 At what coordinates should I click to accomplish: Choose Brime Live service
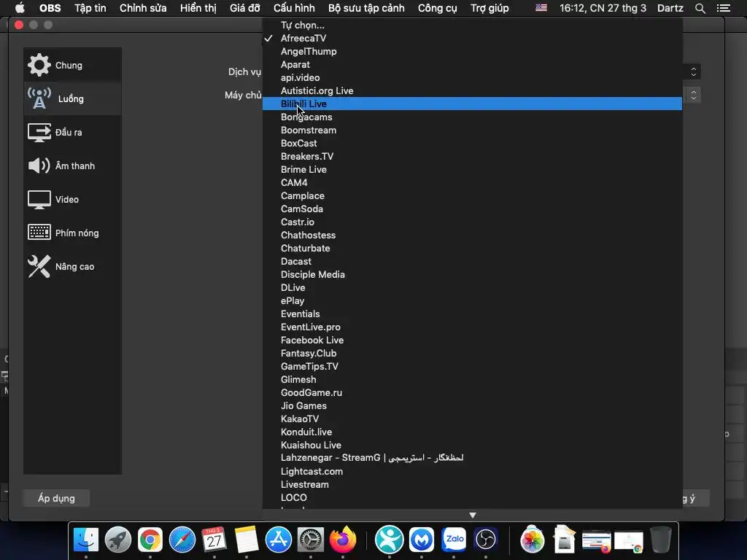tap(472, 169)
